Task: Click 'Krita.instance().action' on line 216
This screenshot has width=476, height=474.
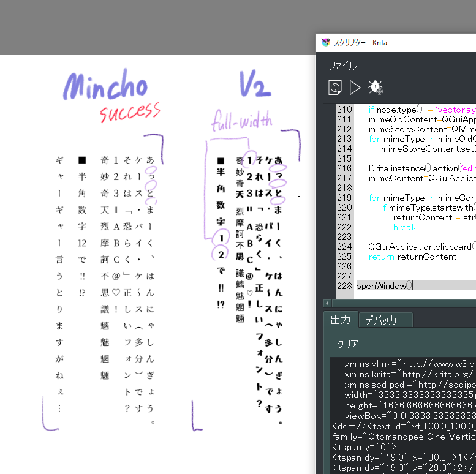Action: 414,168
